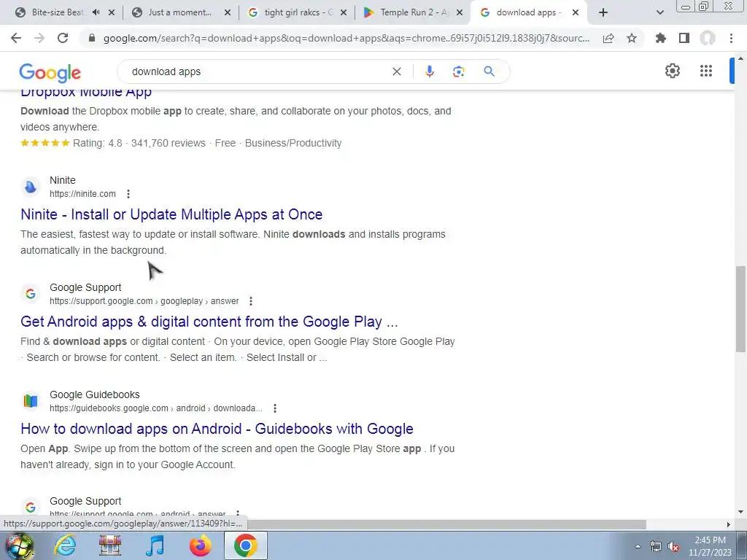The image size is (747, 560).
Task: Click the scroll down arrow
Action: [x=740, y=513]
